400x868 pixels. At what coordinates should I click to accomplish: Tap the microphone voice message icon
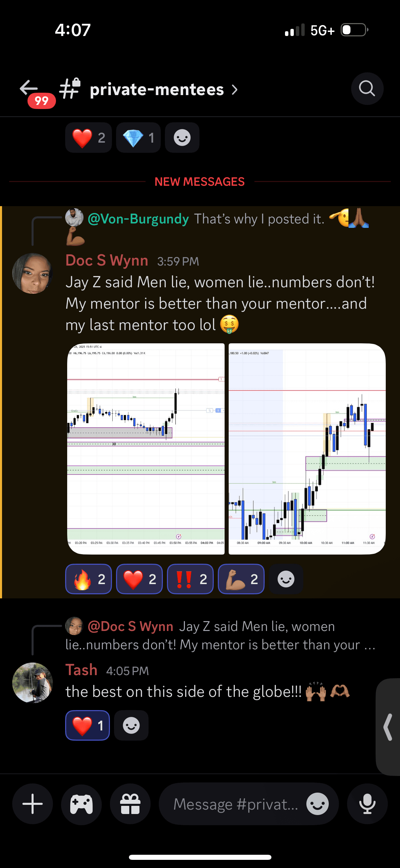pos(367,804)
